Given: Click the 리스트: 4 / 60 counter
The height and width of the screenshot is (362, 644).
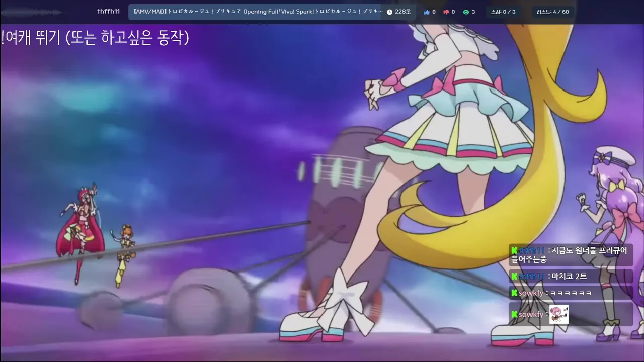Looking at the screenshot, I should 553,12.
